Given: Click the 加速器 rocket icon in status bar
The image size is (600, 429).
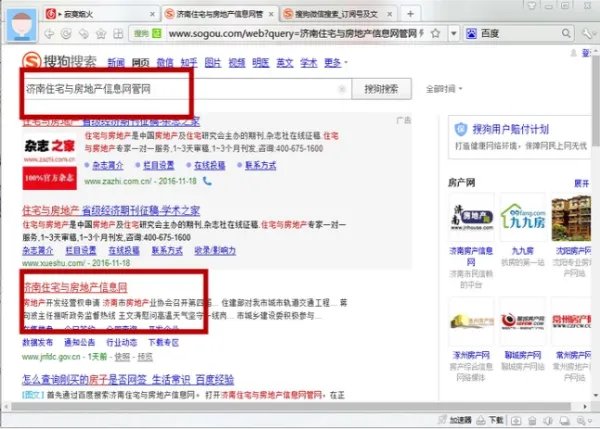Looking at the screenshot, I should (442, 420).
